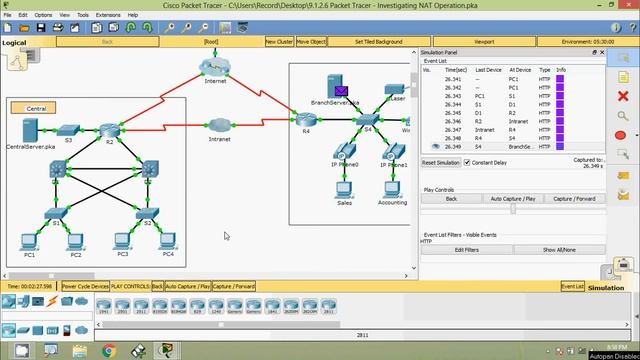Select the 1941 router model
Viewport: 640px width, 360px height.
point(104,306)
